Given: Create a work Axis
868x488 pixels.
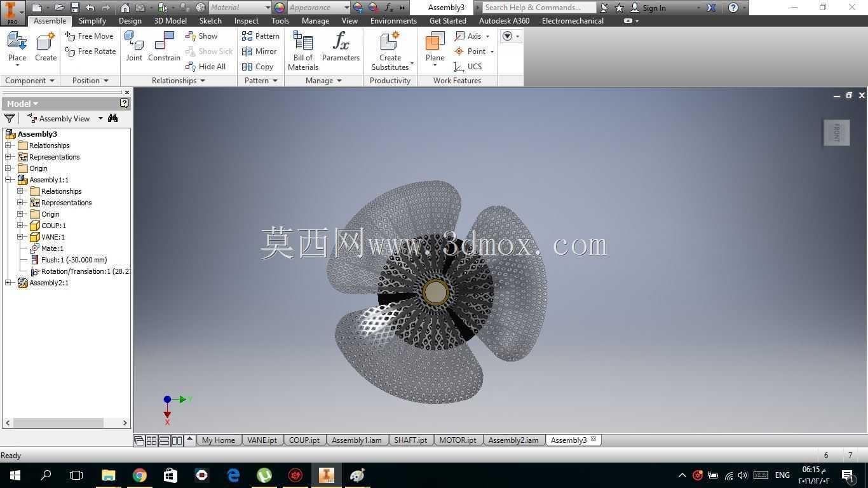Looking at the screenshot, I should point(472,36).
